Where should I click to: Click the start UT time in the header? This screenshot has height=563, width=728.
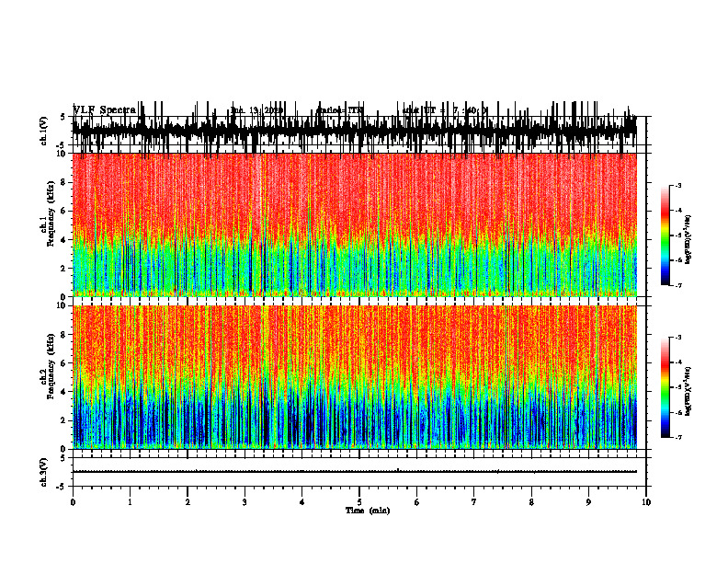click(x=445, y=110)
